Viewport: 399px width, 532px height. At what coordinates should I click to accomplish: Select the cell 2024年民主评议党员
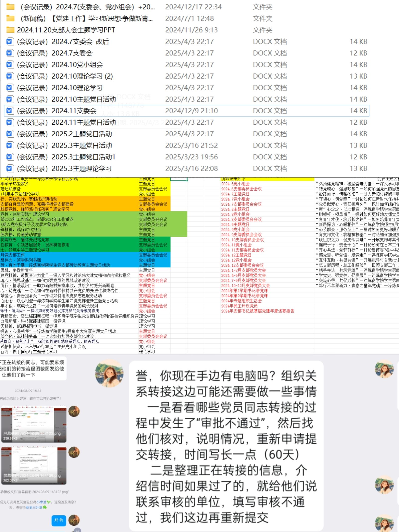(239, 306)
